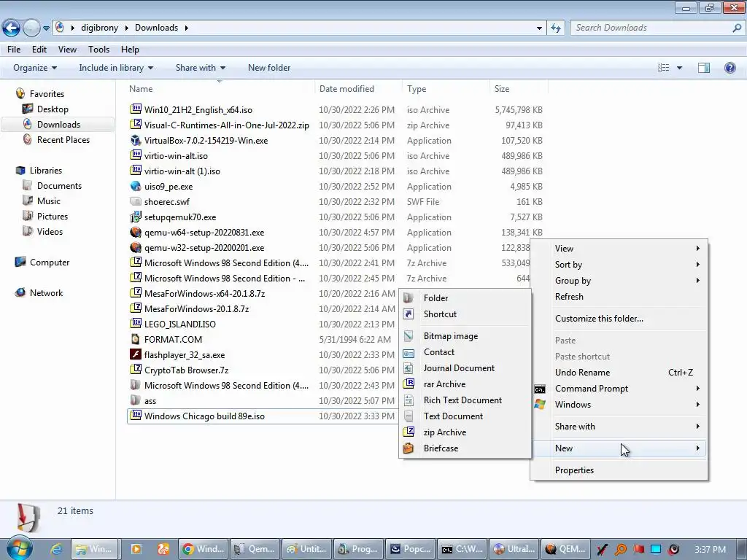747x560 pixels.
Task: Open the File menu
Action: [14, 50]
